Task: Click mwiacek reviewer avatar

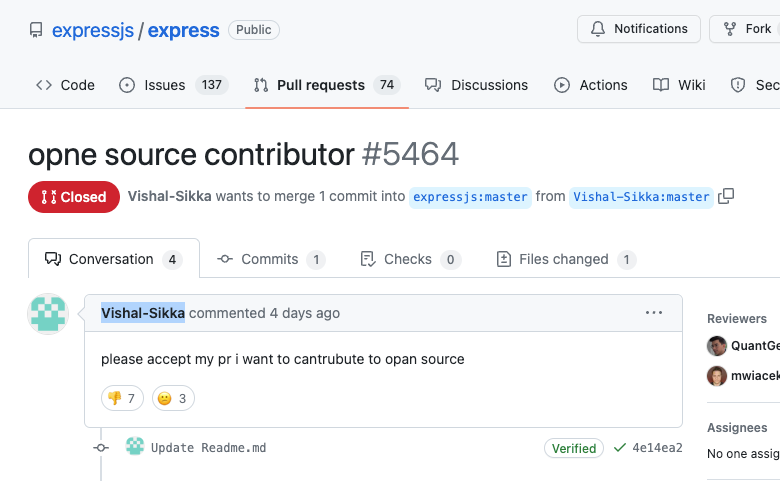Action: (x=717, y=376)
